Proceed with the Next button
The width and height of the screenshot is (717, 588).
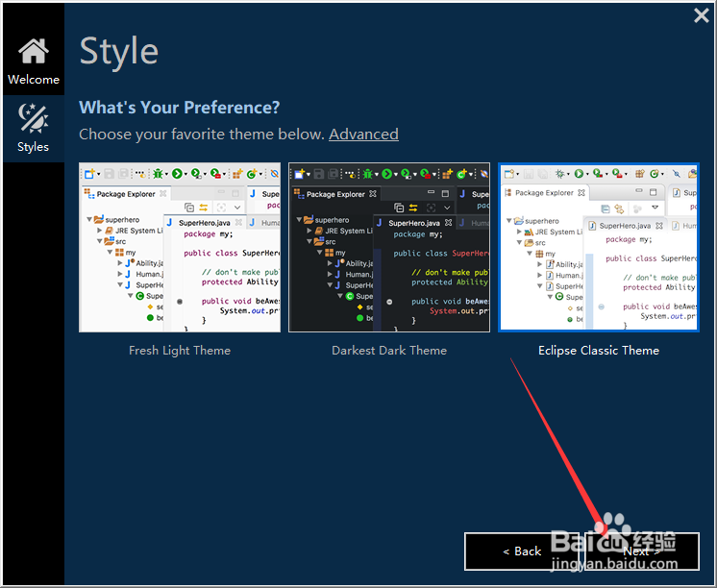point(642,551)
